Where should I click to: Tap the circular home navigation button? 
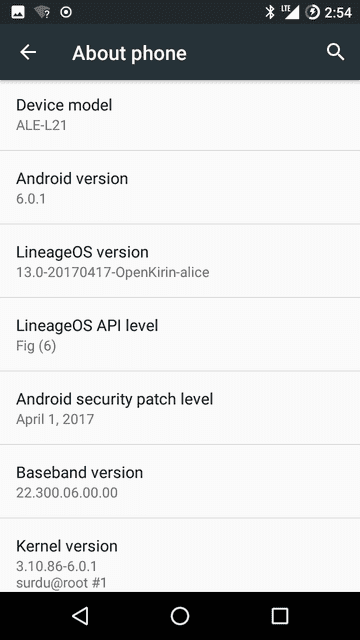pyautogui.click(x=180, y=616)
